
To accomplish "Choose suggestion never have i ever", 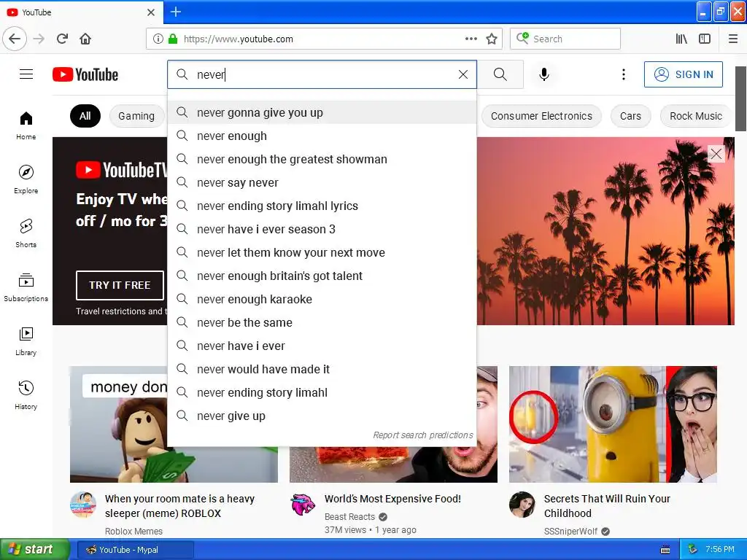I will (322, 346).
